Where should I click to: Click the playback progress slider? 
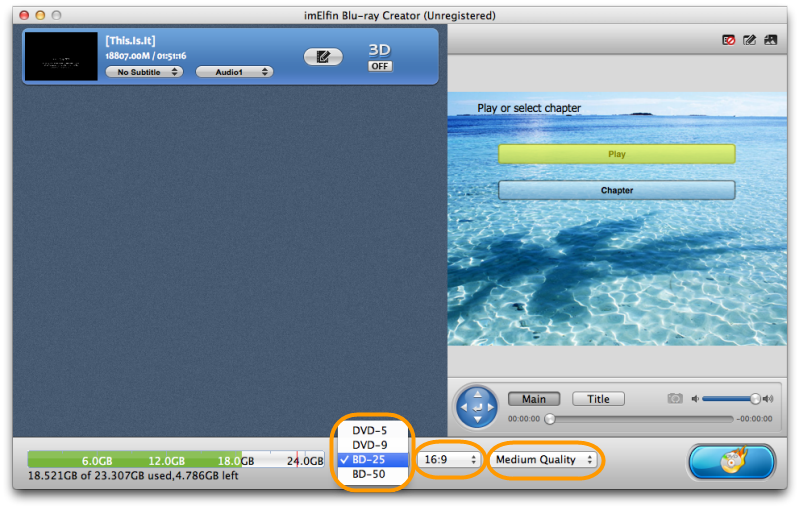tap(639, 419)
